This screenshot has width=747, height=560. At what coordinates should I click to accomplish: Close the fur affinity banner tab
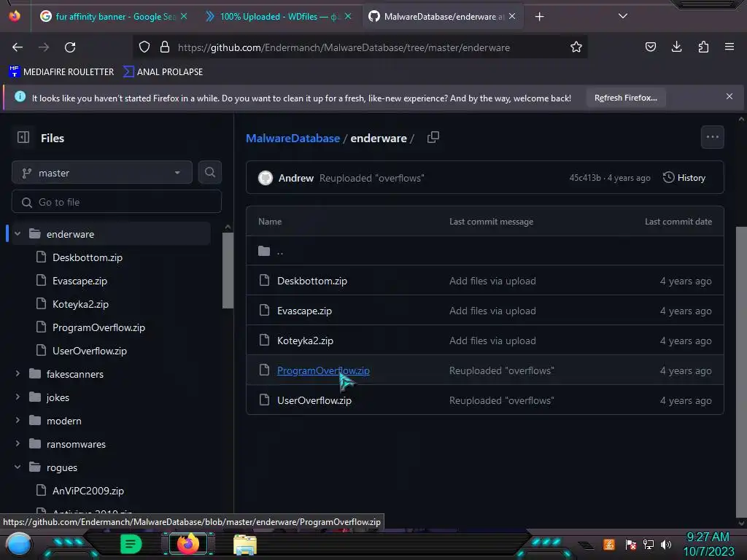point(184,16)
